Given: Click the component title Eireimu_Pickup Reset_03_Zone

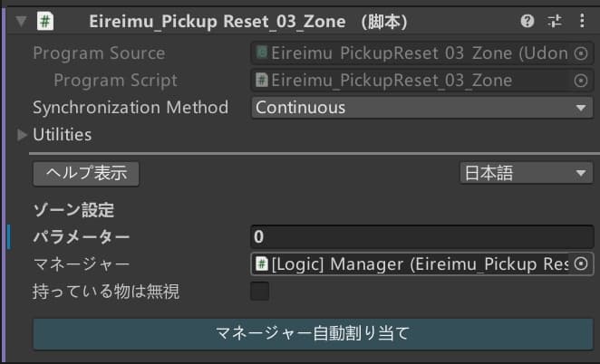Looking at the screenshot, I should pyautogui.click(x=218, y=22).
